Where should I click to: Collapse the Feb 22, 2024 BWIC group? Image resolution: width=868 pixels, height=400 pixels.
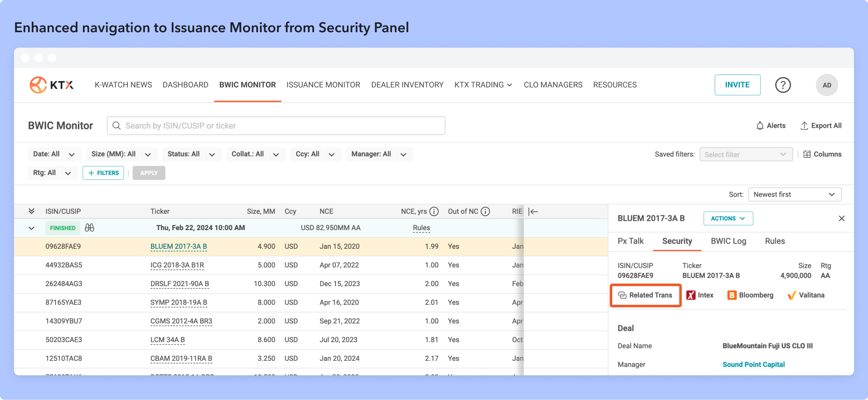tap(31, 228)
